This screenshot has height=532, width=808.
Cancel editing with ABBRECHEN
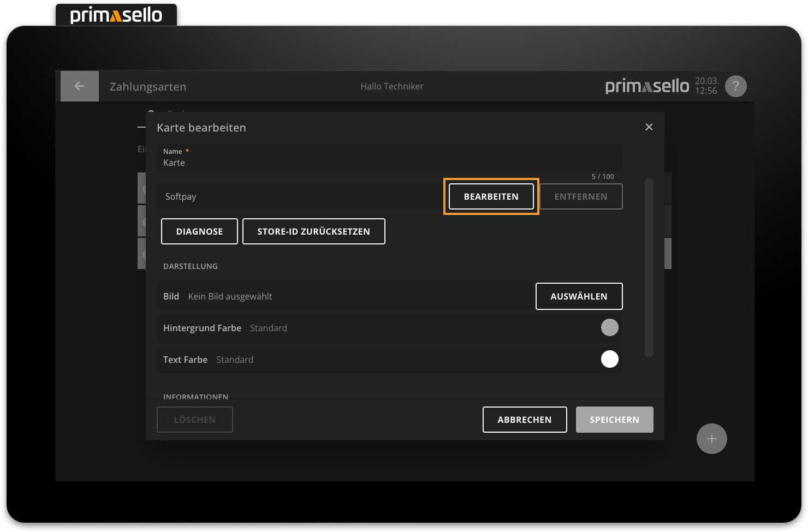coord(524,420)
